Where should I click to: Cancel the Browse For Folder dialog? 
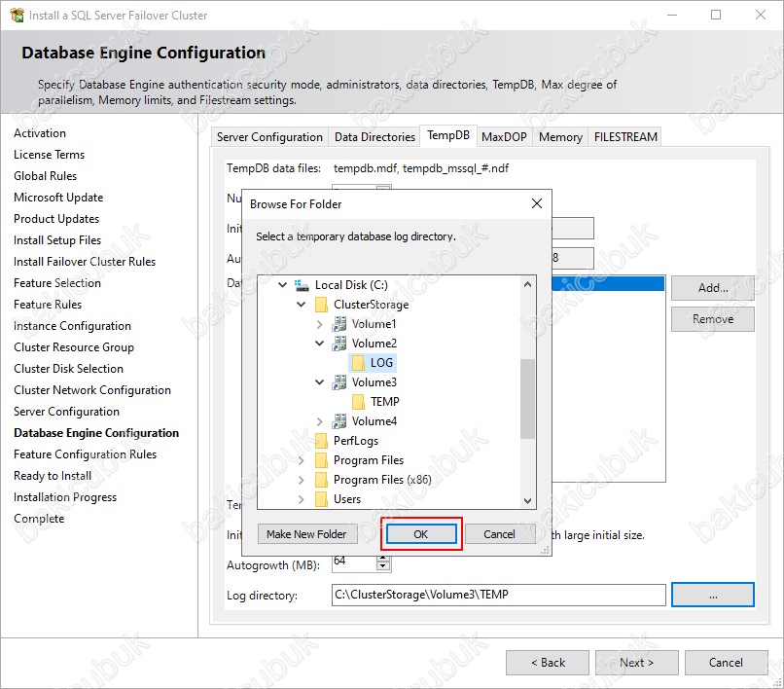[499, 534]
